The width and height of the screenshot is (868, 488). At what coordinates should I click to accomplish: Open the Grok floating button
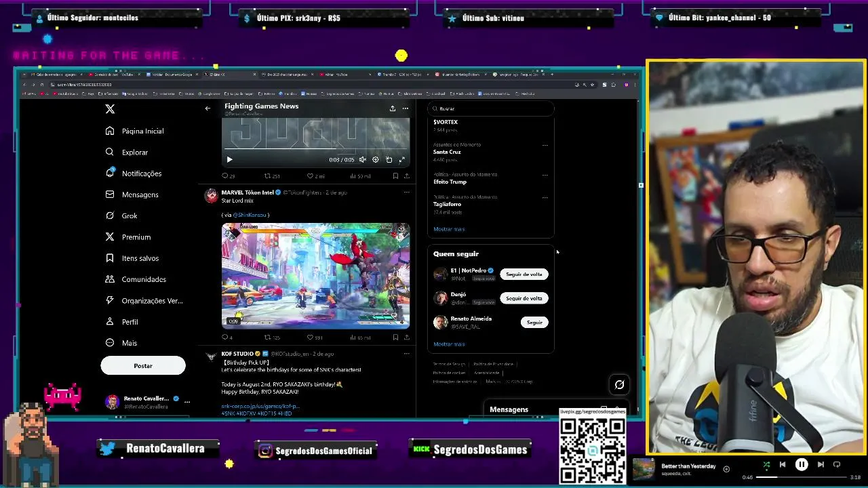point(619,385)
